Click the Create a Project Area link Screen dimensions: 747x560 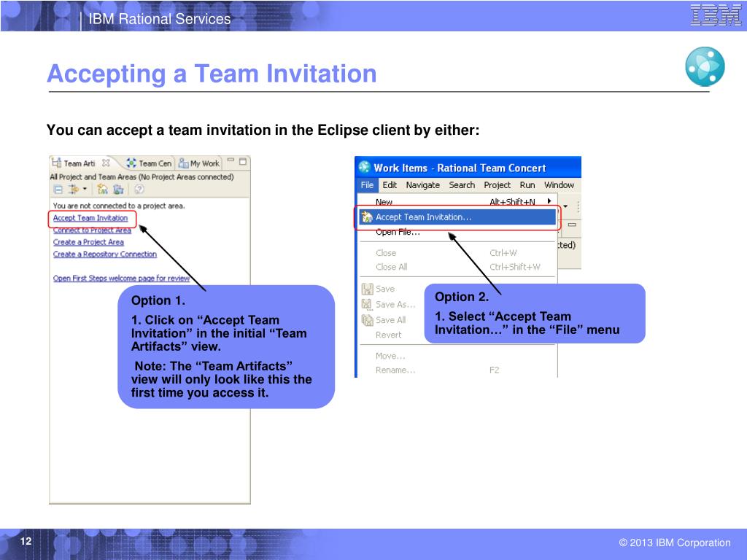coord(88,242)
